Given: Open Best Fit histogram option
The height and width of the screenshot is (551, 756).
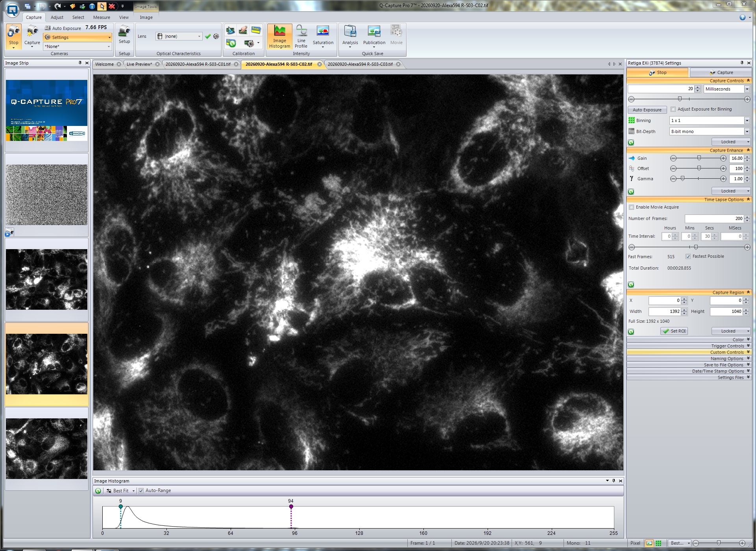Looking at the screenshot, I should (120, 491).
